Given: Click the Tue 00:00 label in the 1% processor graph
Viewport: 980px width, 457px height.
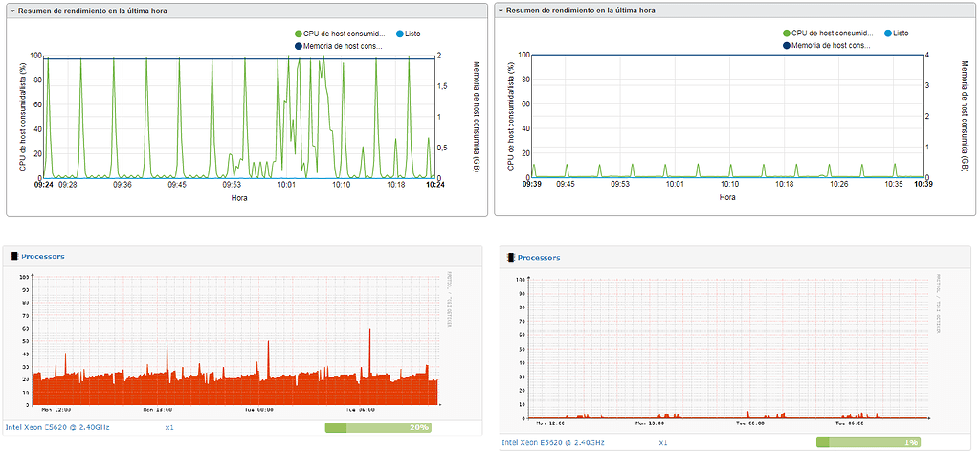Looking at the screenshot, I should coord(750,423).
